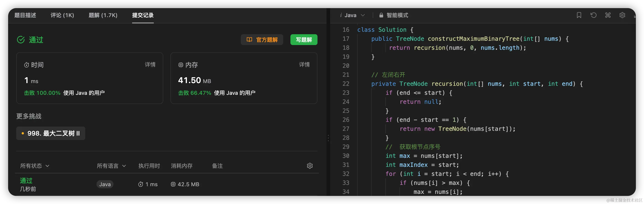644x204 pixels.
Task: Click 'return null;' on line 24
Action: click(421, 102)
